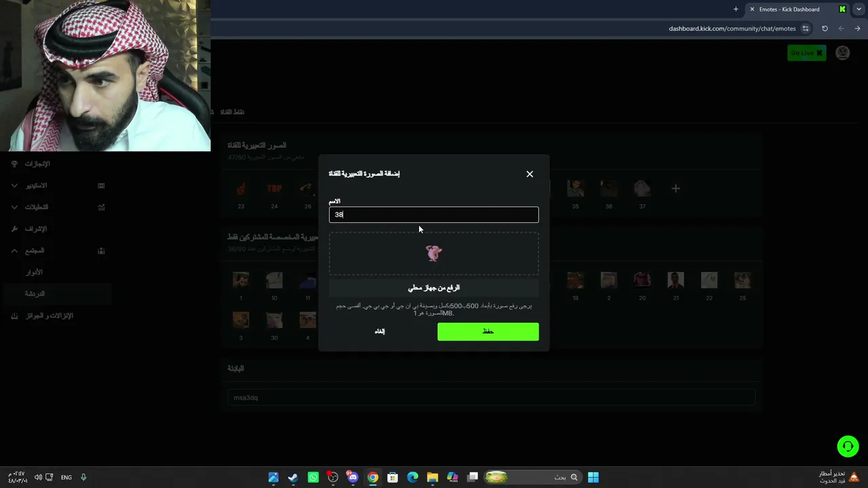Open the profile avatar menu
Image resolution: width=868 pixels, height=488 pixels.
coord(843,53)
